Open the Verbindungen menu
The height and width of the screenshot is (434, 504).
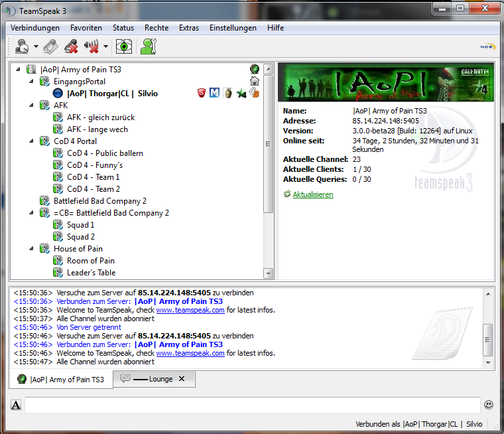pos(35,28)
